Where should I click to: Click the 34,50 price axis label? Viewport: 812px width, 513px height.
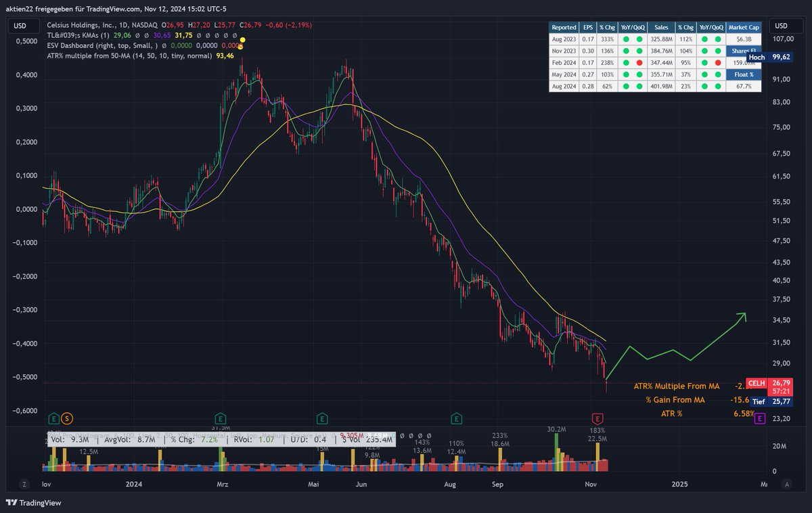point(782,320)
